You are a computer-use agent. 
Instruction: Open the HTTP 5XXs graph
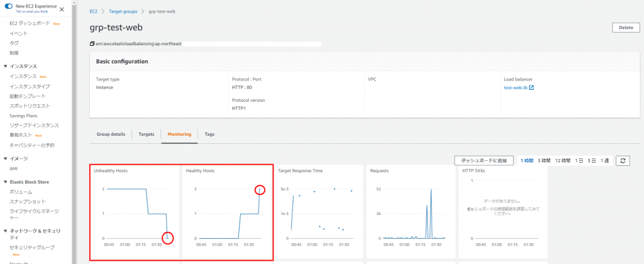(x=502, y=211)
